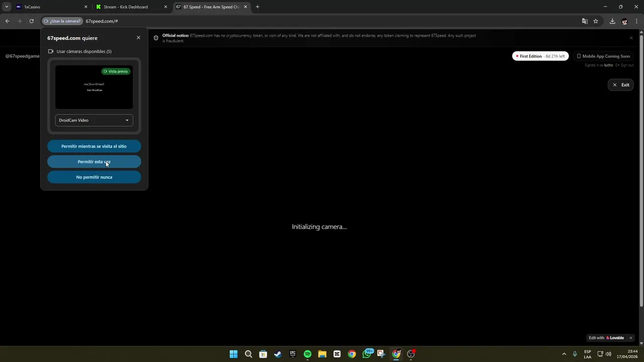The image size is (644, 362).
Task: Click the translate page icon
Action: click(585, 21)
